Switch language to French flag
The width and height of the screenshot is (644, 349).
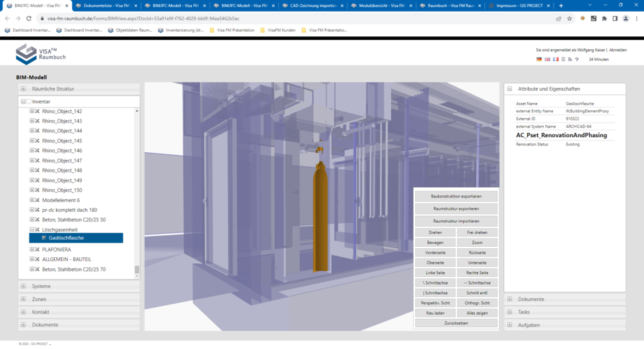(x=556, y=59)
